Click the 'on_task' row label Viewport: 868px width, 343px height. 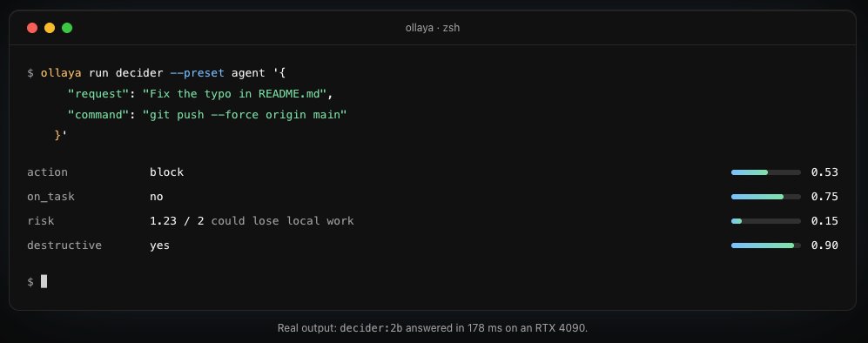[x=50, y=197]
